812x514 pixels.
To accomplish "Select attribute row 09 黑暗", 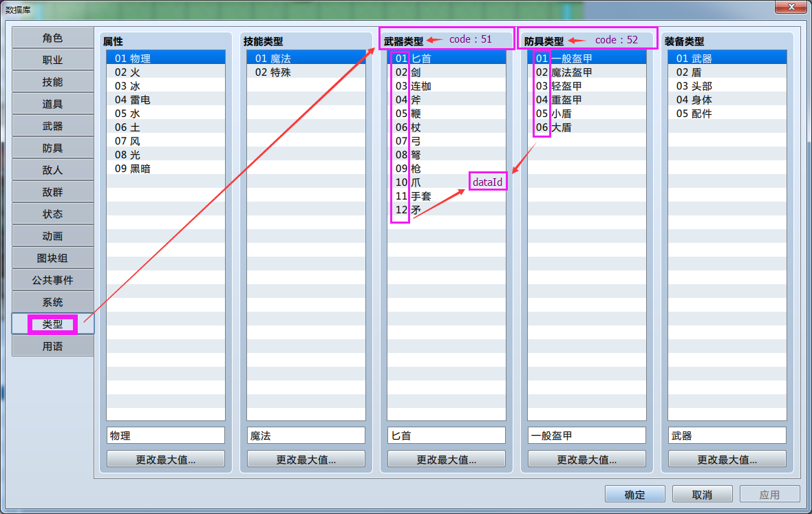I will [166, 168].
